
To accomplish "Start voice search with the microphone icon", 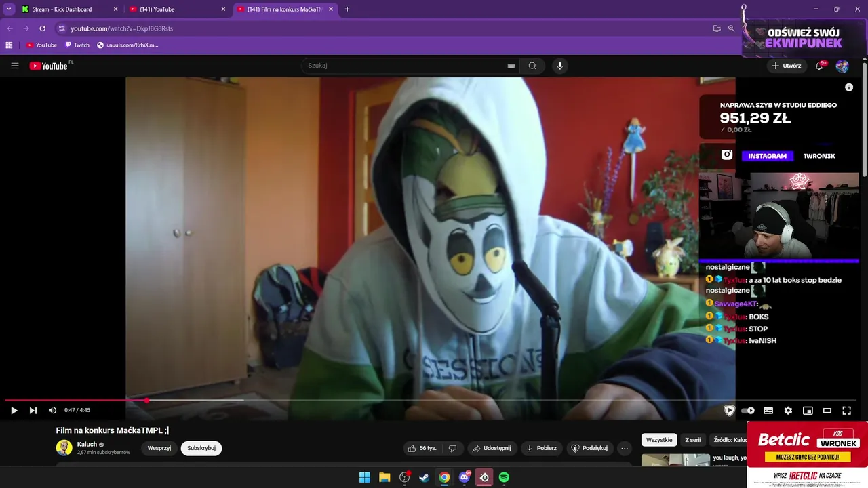I will pyautogui.click(x=559, y=66).
